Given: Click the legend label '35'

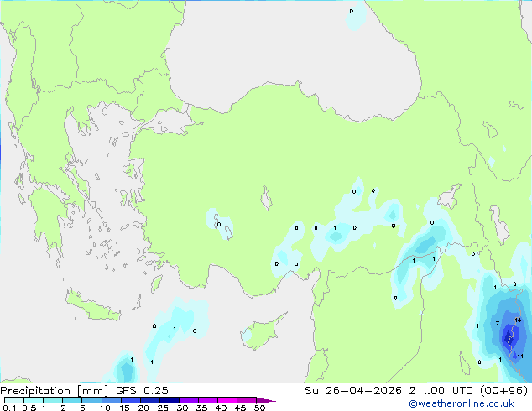Looking at the screenshot, I should 201,408.
